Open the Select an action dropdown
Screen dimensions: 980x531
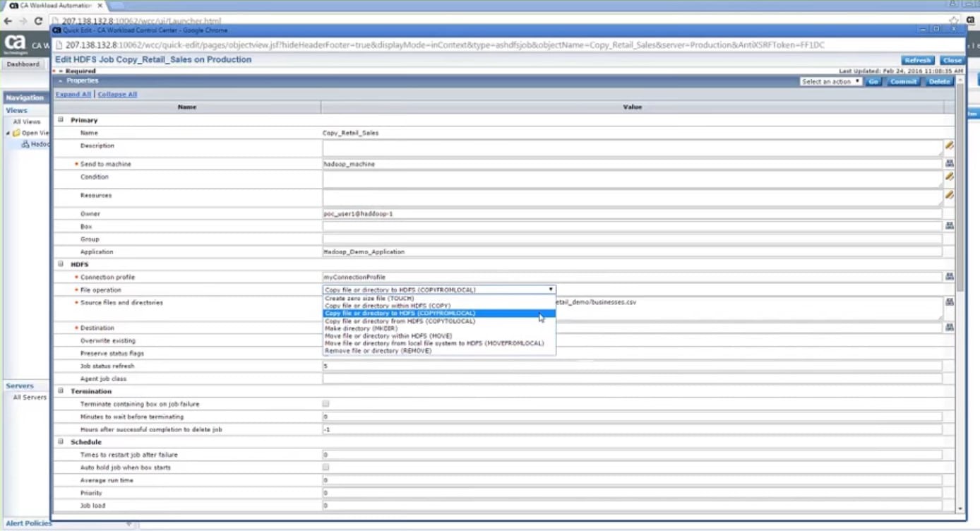coord(831,82)
